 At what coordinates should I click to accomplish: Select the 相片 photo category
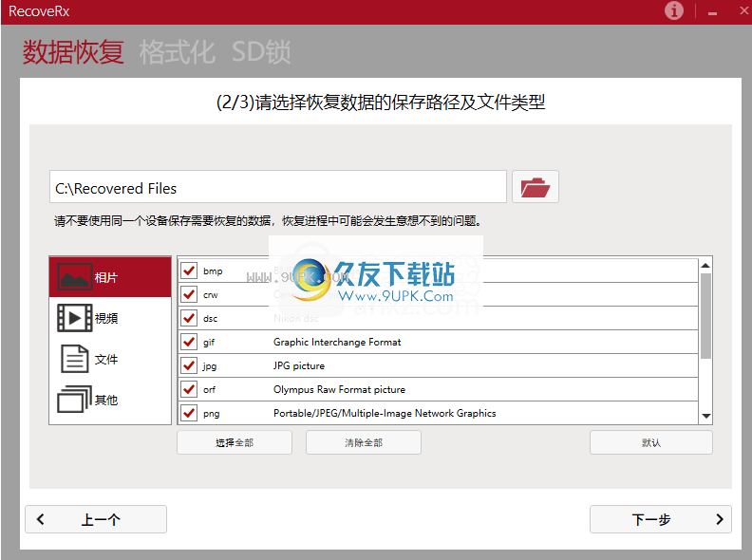point(110,277)
